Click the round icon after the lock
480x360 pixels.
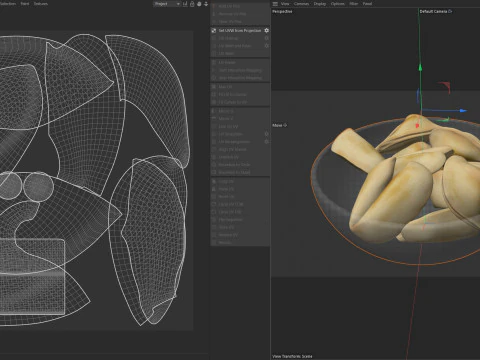(199, 4)
